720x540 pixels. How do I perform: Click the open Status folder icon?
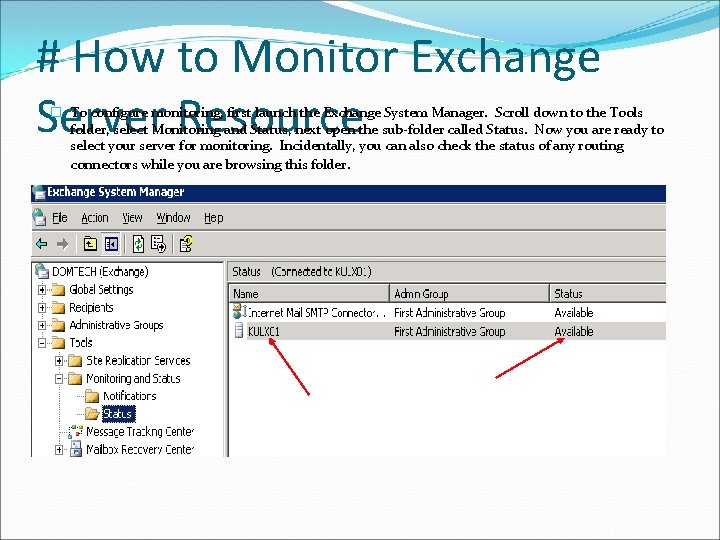pos(92,414)
